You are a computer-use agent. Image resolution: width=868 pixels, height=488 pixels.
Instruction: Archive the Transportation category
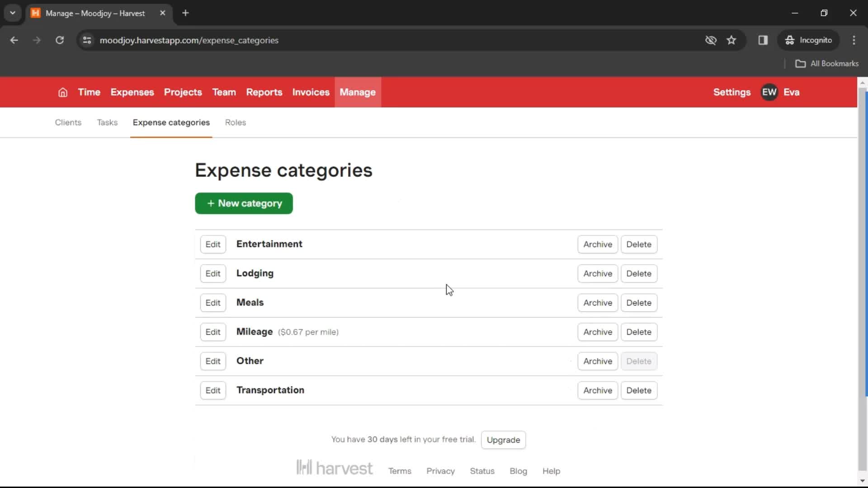point(597,390)
